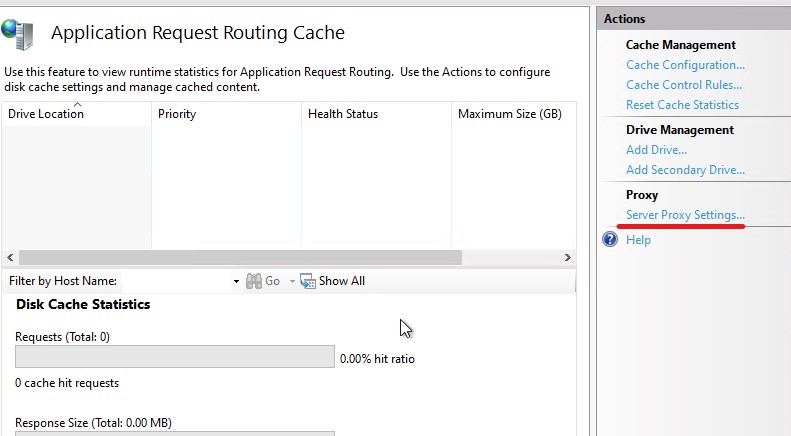
Task: Click the horizontal scrollbar right arrow
Action: (x=568, y=257)
